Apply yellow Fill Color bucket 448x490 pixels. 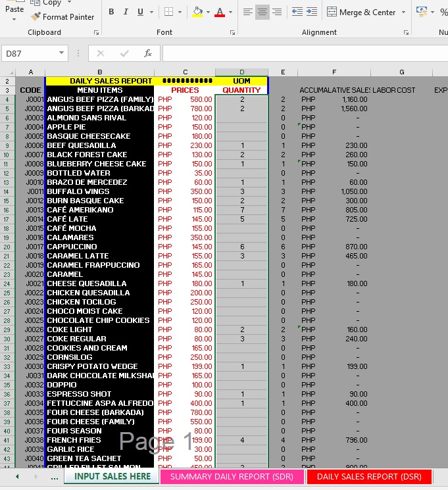tap(197, 12)
